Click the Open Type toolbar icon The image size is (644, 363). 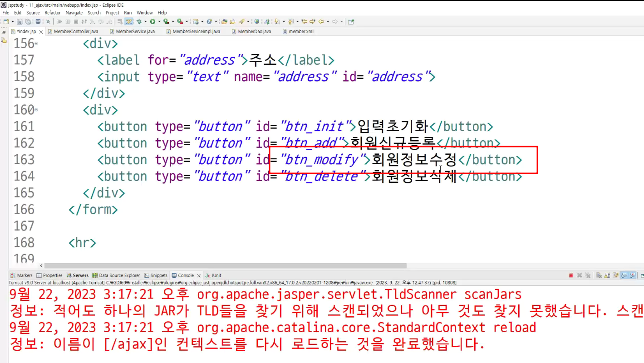225,21
